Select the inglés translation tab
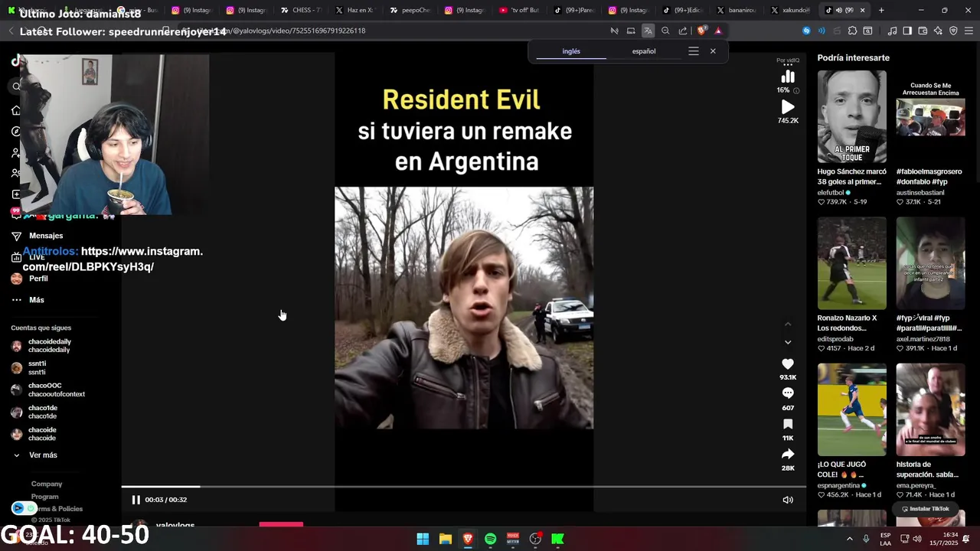 tap(571, 51)
